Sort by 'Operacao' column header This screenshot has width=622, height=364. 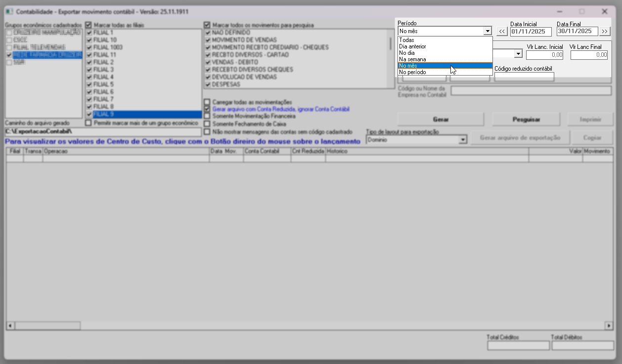pos(126,151)
